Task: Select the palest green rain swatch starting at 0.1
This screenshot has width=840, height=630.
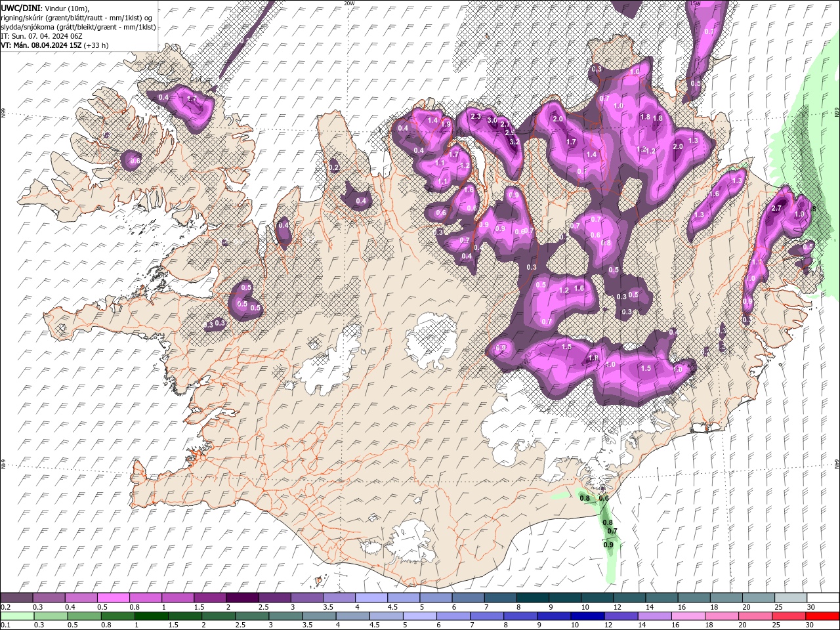Action: click(17, 616)
